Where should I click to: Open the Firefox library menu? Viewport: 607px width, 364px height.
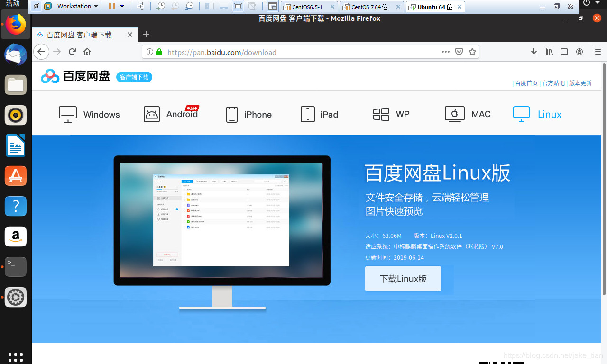pyautogui.click(x=549, y=52)
